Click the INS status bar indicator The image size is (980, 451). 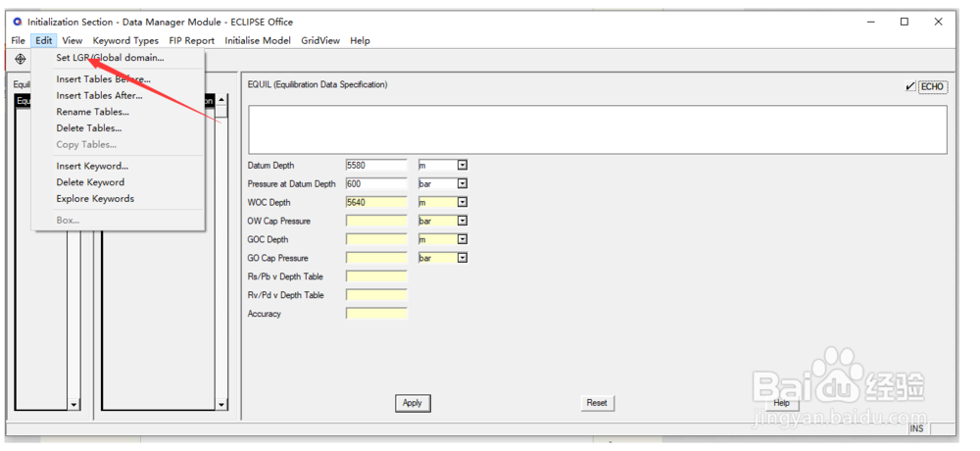pyautogui.click(x=917, y=429)
